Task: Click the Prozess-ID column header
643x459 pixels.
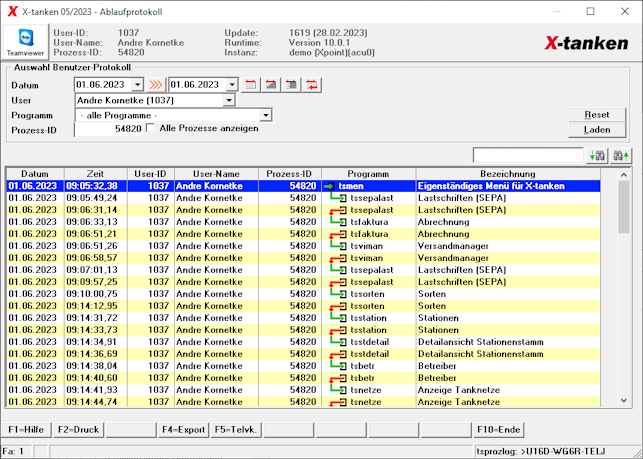Action: pyautogui.click(x=290, y=174)
